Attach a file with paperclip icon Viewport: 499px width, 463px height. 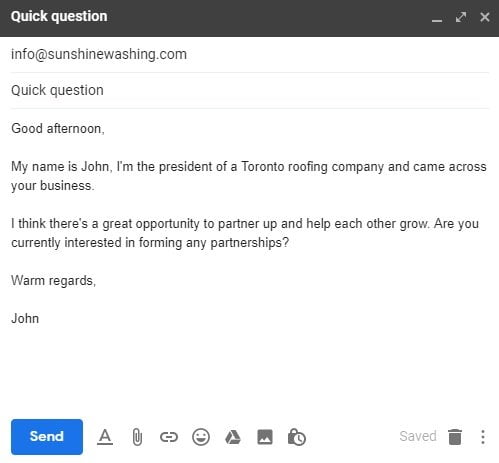point(137,437)
